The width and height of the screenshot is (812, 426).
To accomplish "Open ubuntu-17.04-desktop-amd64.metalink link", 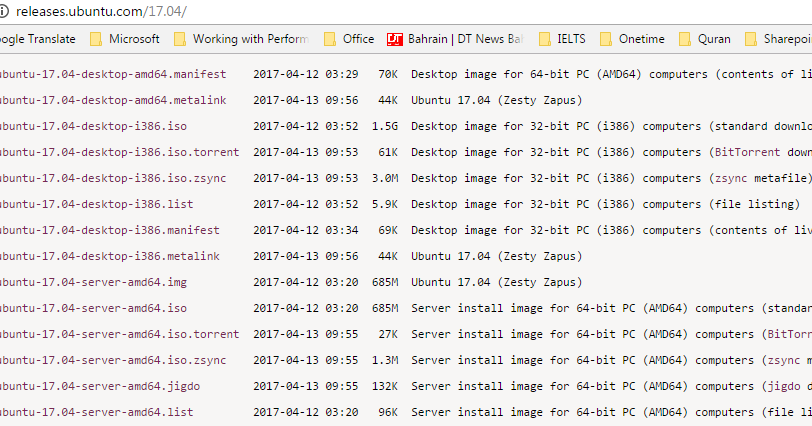I will [x=113, y=100].
